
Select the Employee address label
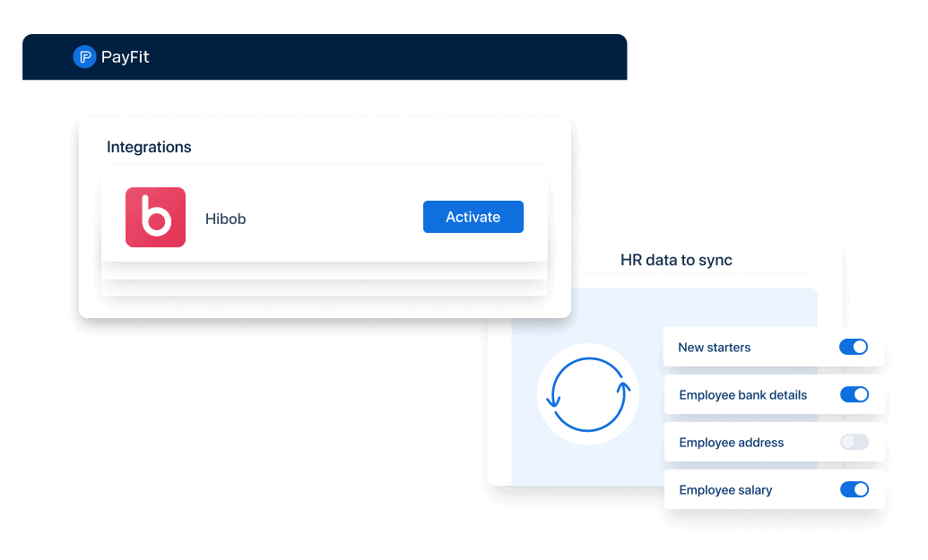pos(732,443)
